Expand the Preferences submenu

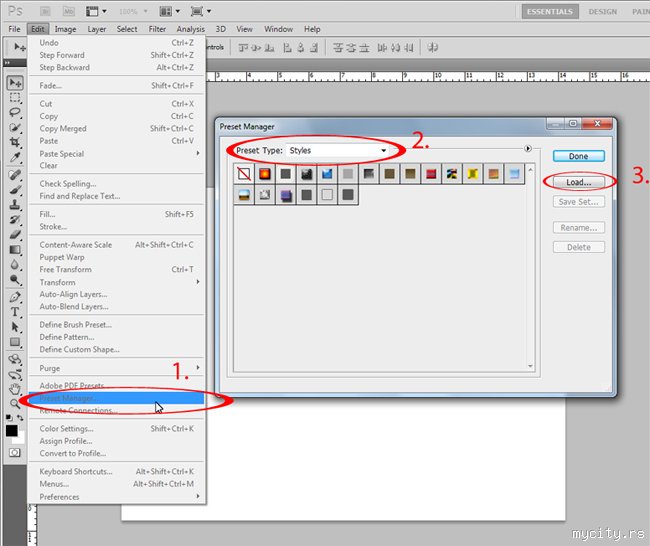[x=117, y=496]
